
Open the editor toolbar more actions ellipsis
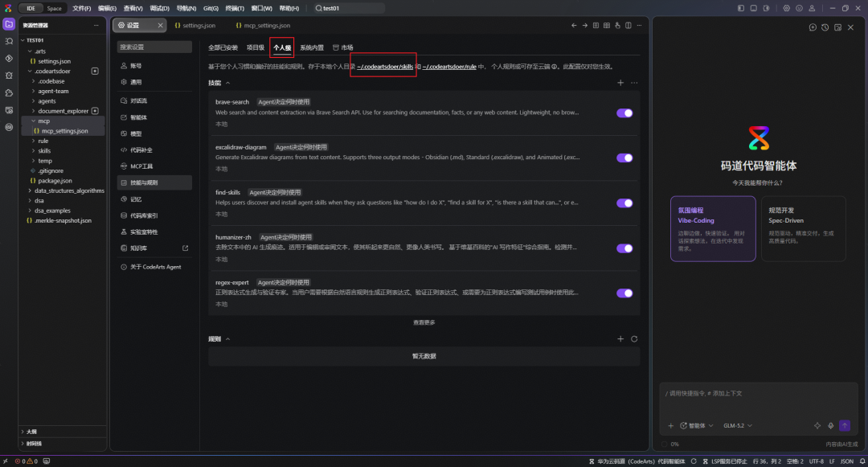coord(640,26)
